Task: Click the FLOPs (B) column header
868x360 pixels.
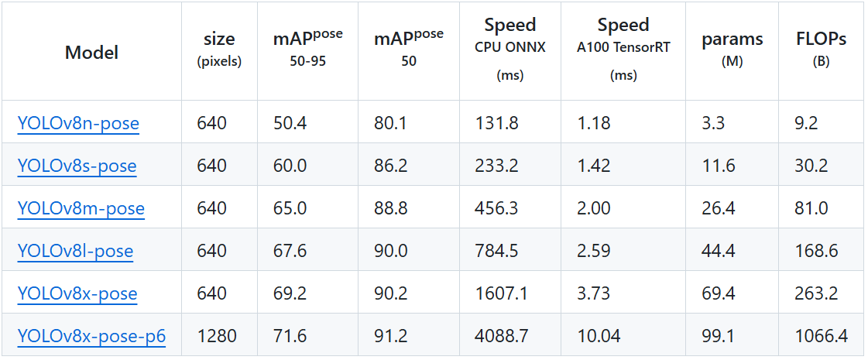Action: [x=821, y=50]
